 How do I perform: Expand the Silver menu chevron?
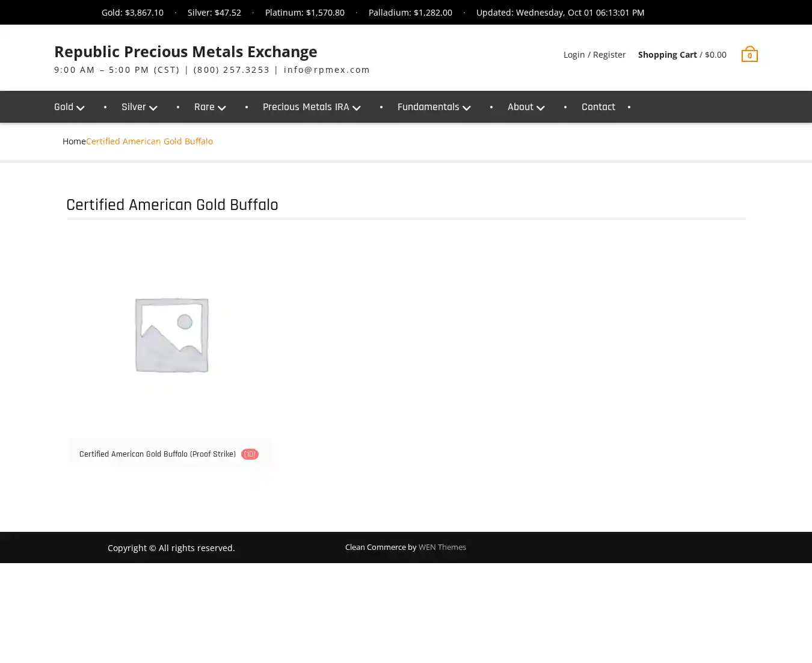pyautogui.click(x=153, y=108)
